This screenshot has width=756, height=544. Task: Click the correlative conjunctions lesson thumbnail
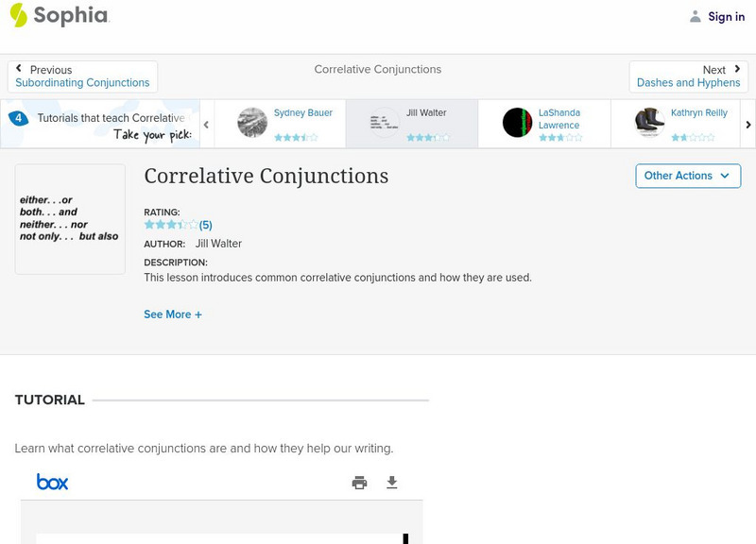tap(70, 219)
